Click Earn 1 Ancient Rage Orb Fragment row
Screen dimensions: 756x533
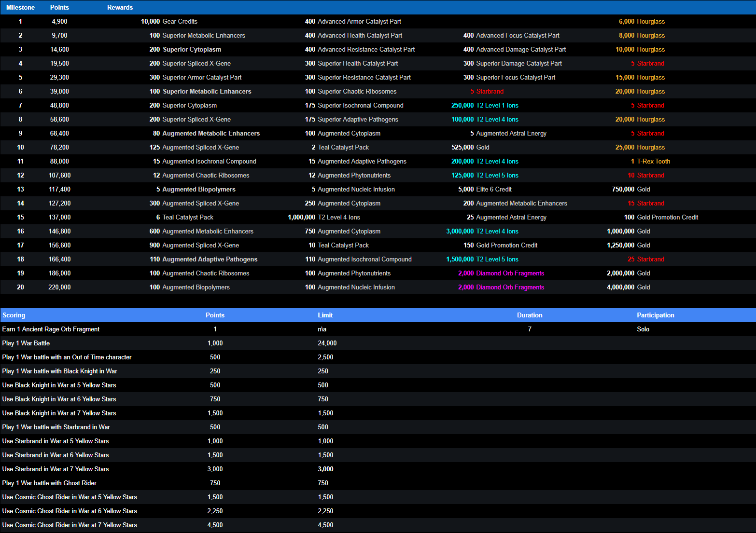click(51, 329)
